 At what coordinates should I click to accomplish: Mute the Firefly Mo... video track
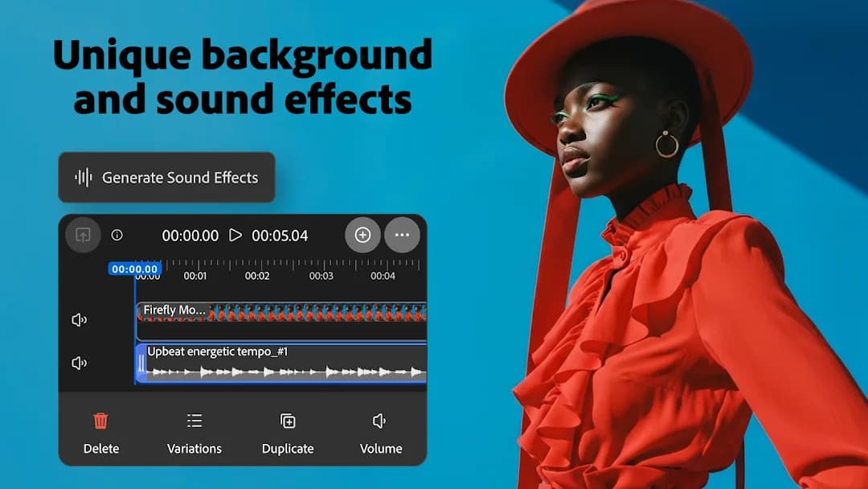(x=79, y=319)
